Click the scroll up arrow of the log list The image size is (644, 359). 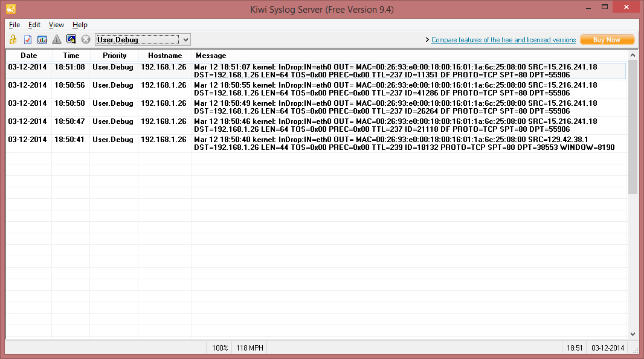tap(633, 55)
